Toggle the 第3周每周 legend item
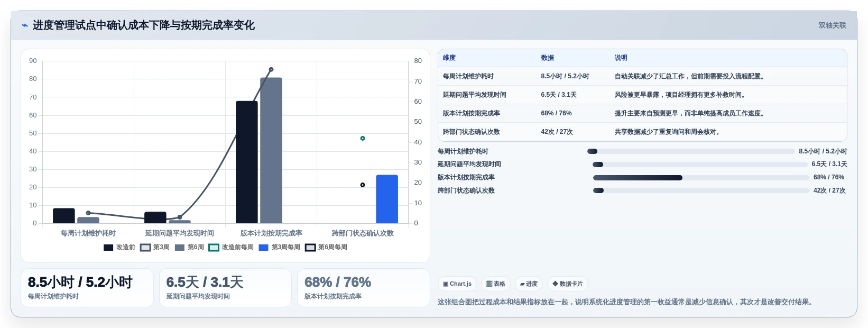The width and height of the screenshot is (868, 328). (280, 248)
